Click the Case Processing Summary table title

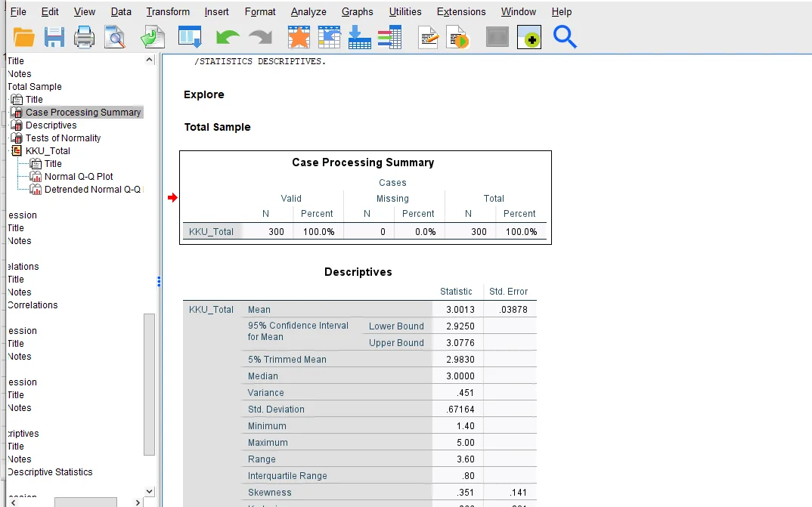pos(363,162)
